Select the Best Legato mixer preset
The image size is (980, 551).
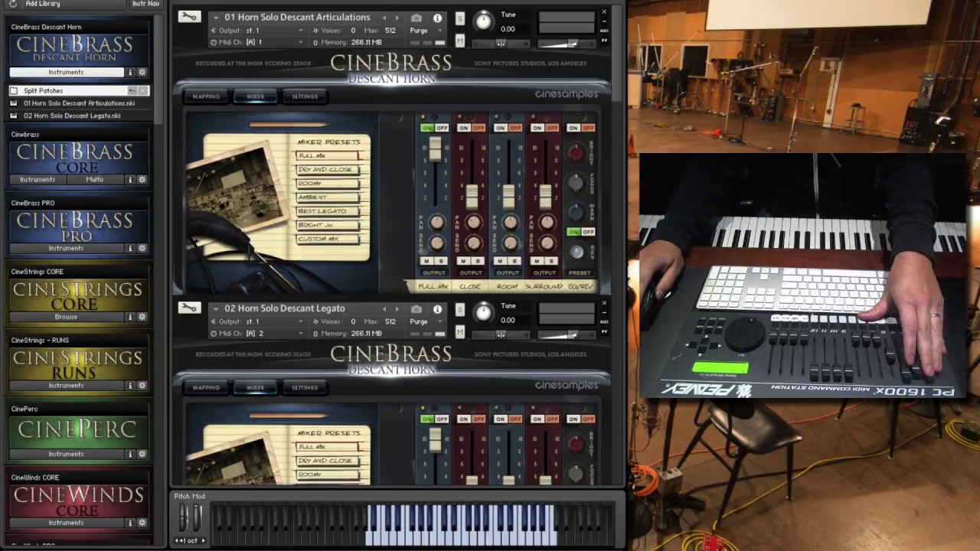[x=327, y=211]
